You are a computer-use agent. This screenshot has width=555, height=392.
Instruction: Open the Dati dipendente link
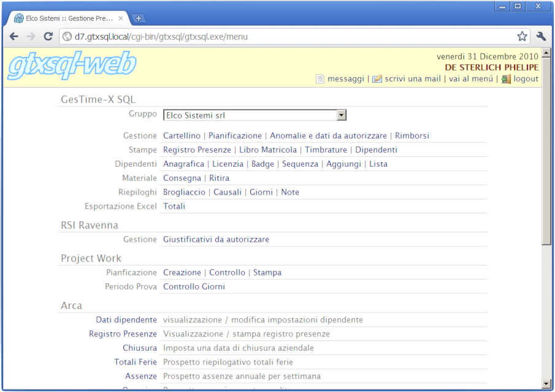(x=126, y=320)
